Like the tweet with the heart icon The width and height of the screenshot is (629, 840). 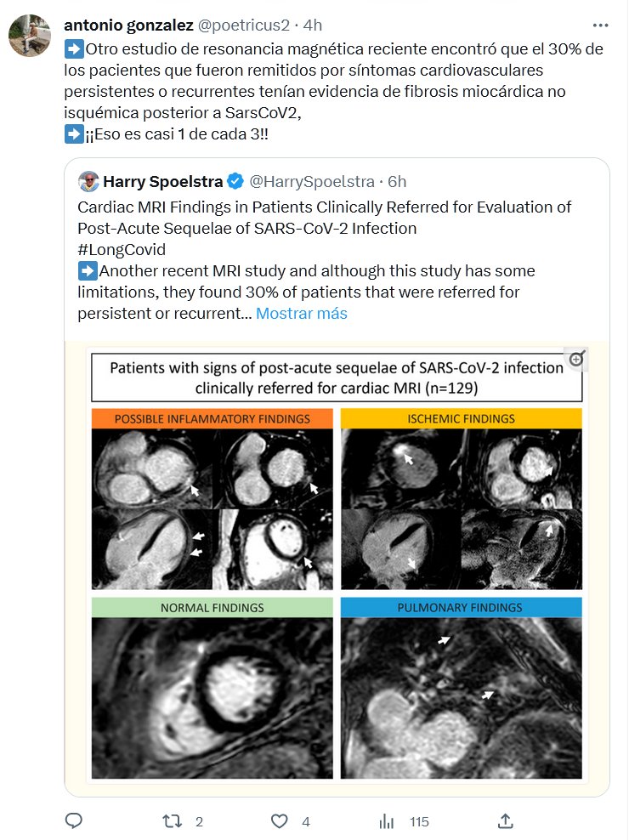tap(279, 820)
